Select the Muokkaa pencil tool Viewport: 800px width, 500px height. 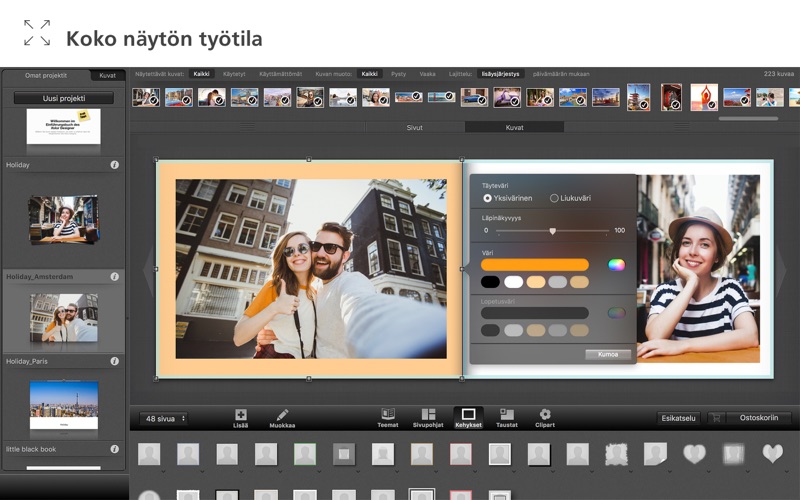[x=282, y=414]
